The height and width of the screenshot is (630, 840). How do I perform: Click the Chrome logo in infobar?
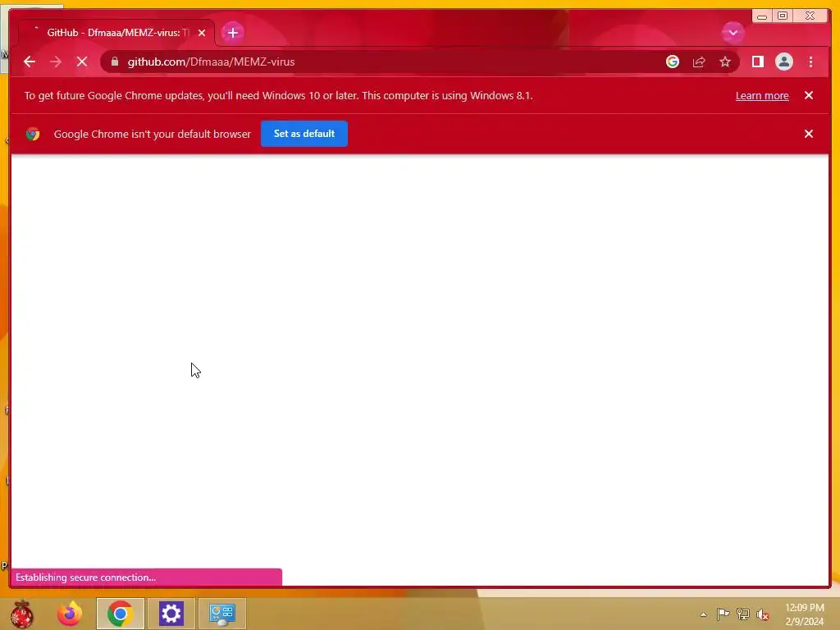33,134
